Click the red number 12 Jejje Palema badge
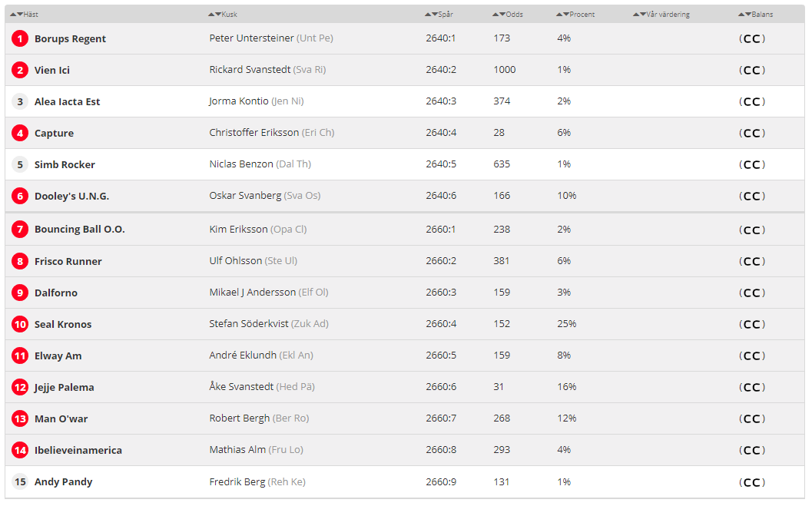 (x=20, y=387)
